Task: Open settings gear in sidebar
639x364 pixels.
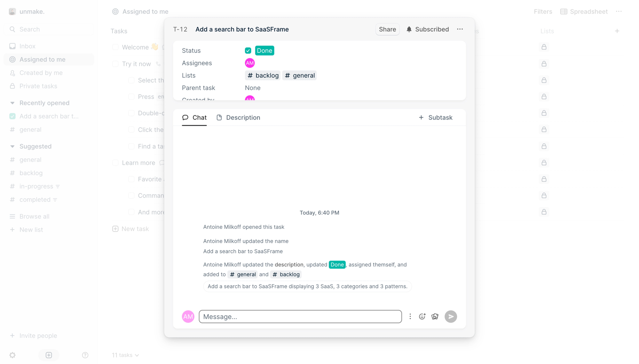Action: coord(12,355)
